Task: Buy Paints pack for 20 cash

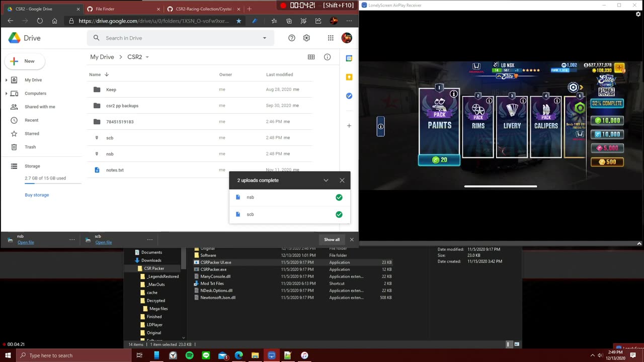Action: click(x=439, y=160)
